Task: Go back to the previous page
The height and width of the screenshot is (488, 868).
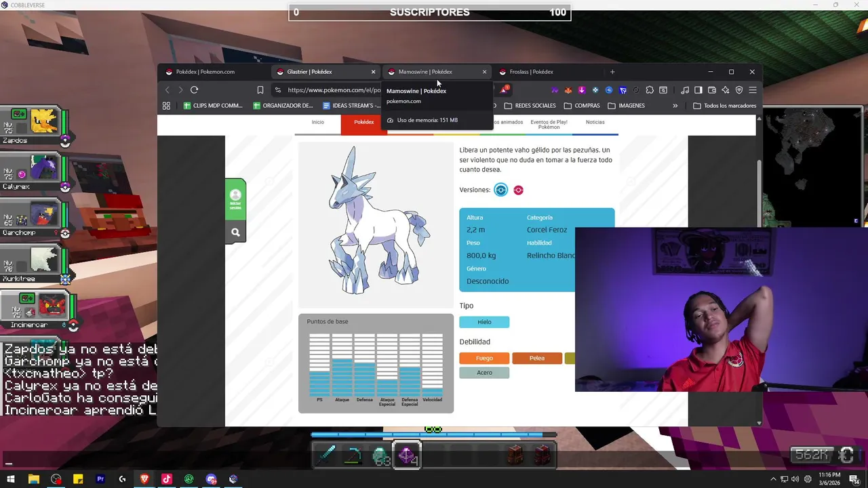Action: point(167,89)
